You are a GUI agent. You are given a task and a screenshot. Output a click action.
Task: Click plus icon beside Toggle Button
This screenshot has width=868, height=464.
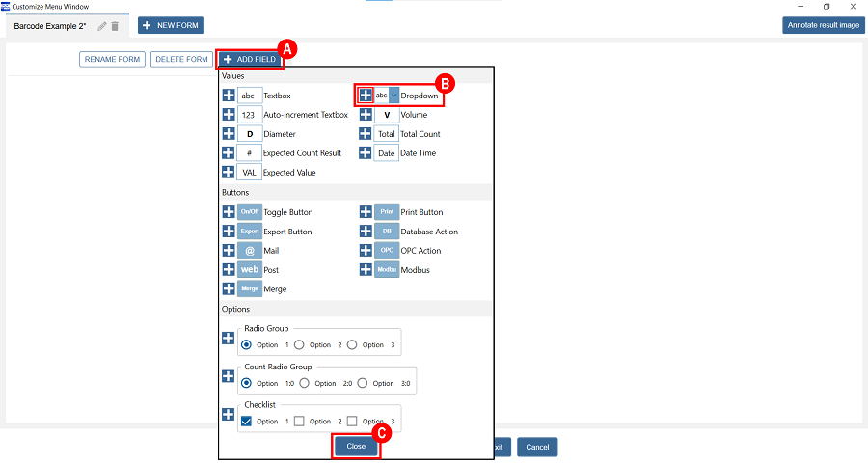pos(229,212)
